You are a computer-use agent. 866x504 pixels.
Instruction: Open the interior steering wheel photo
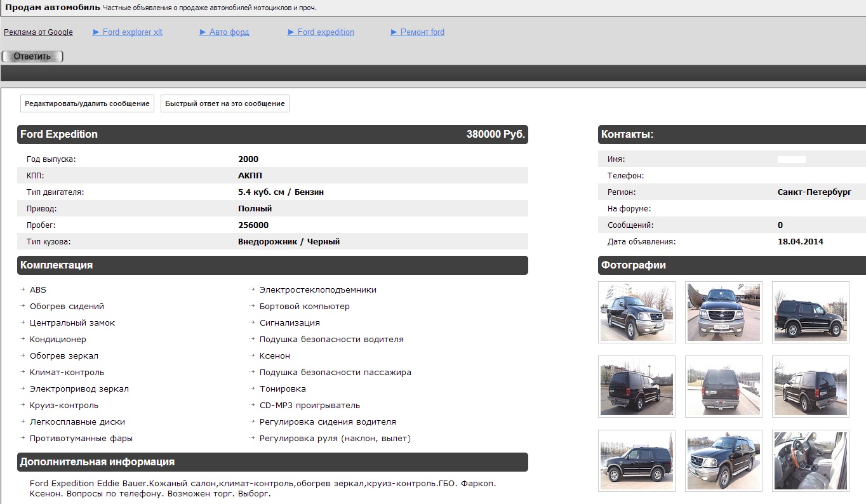pyautogui.click(x=811, y=461)
